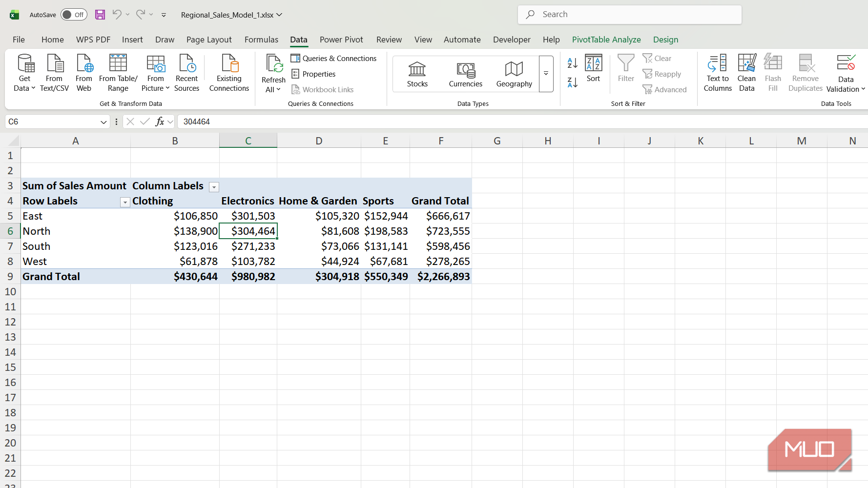Select the cell with $2,266,893
868x488 pixels.
pos(441,277)
